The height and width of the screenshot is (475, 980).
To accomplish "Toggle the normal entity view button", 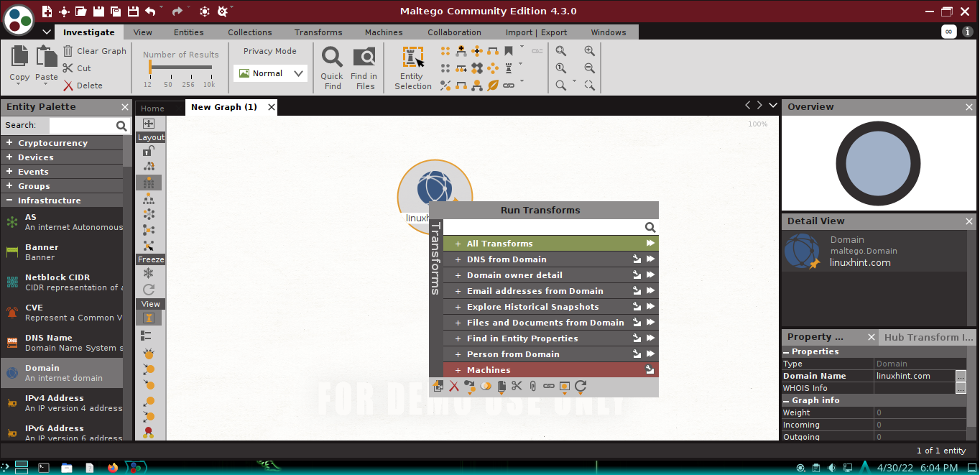I will click(149, 318).
